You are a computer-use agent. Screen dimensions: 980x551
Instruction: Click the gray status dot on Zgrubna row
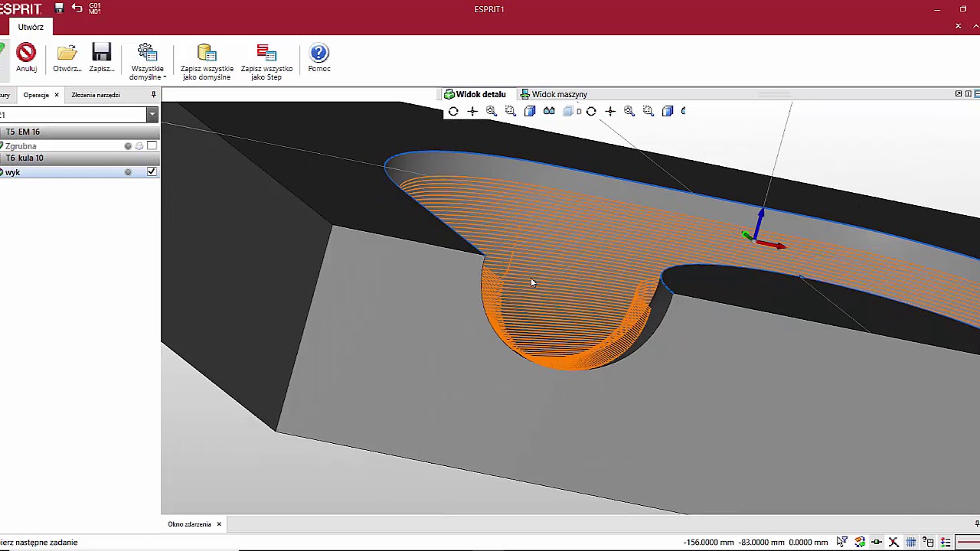128,145
